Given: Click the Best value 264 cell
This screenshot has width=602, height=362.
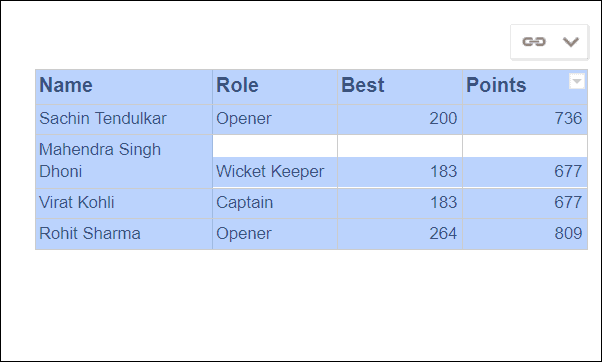Looking at the screenshot, I should coord(400,234).
